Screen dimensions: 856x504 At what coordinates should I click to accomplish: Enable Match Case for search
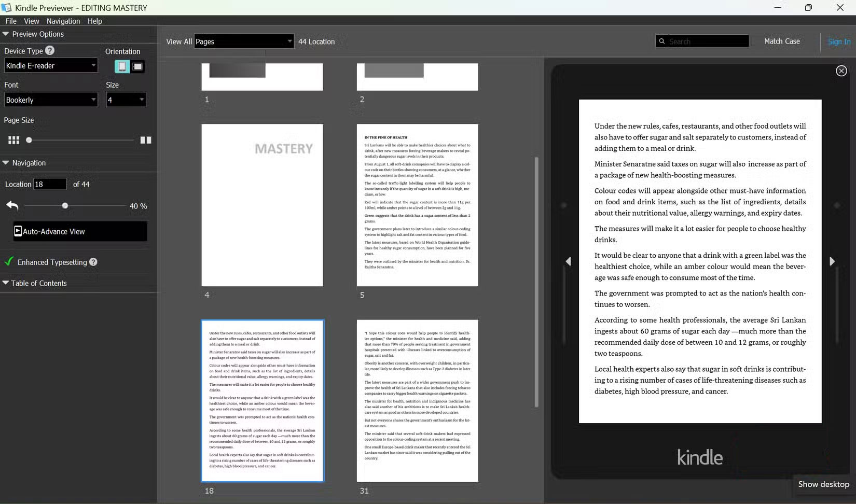782,41
